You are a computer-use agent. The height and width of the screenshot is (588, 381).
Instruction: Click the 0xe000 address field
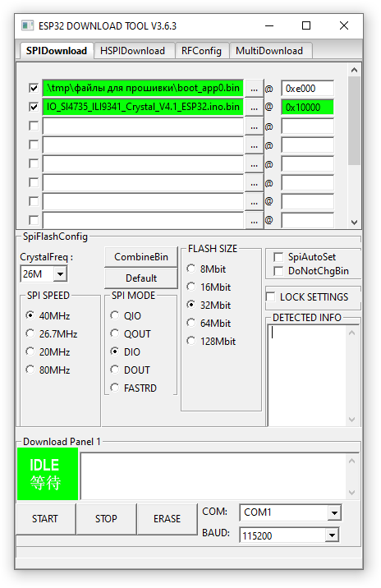pos(307,89)
